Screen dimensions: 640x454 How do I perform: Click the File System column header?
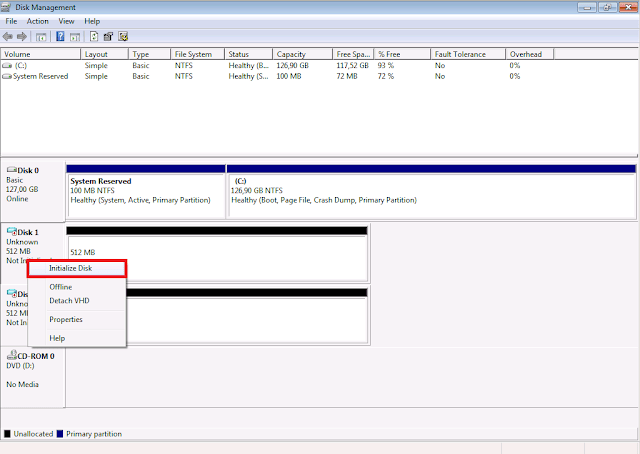pyautogui.click(x=192, y=54)
